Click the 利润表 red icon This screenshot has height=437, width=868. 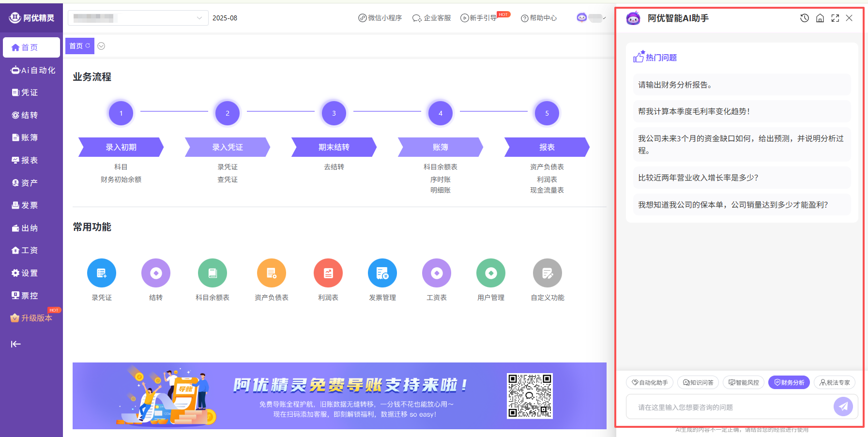328,273
